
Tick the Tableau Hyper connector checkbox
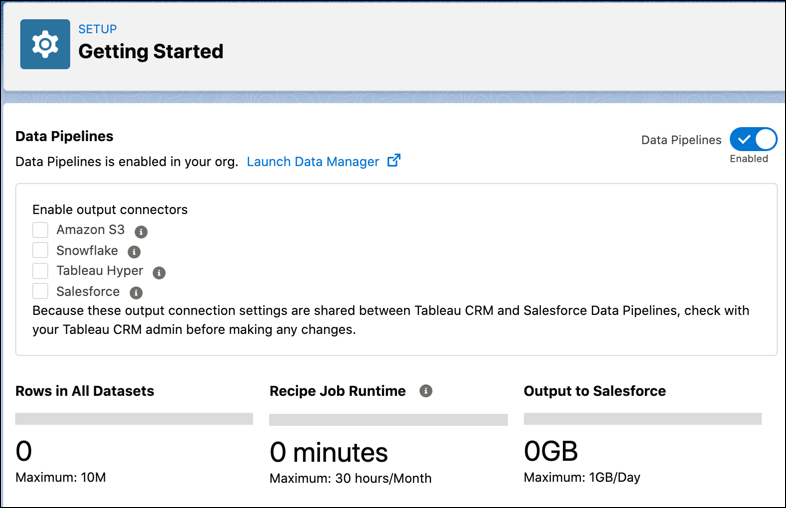tap(40, 271)
